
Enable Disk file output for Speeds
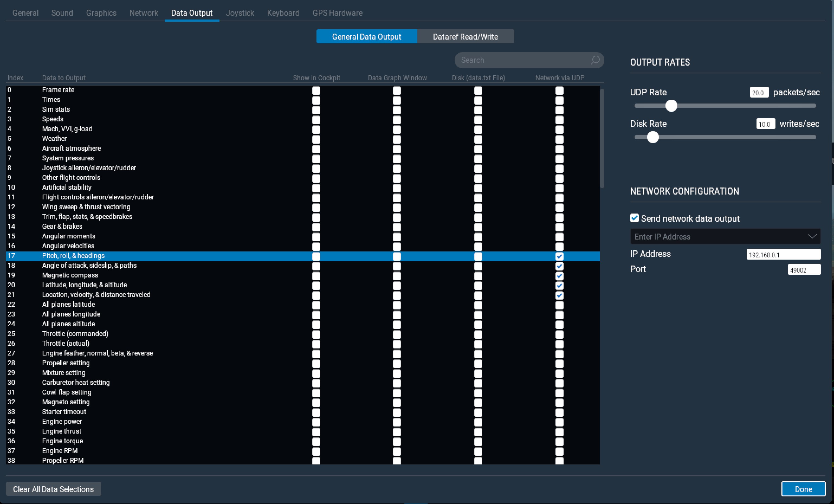pos(478,119)
